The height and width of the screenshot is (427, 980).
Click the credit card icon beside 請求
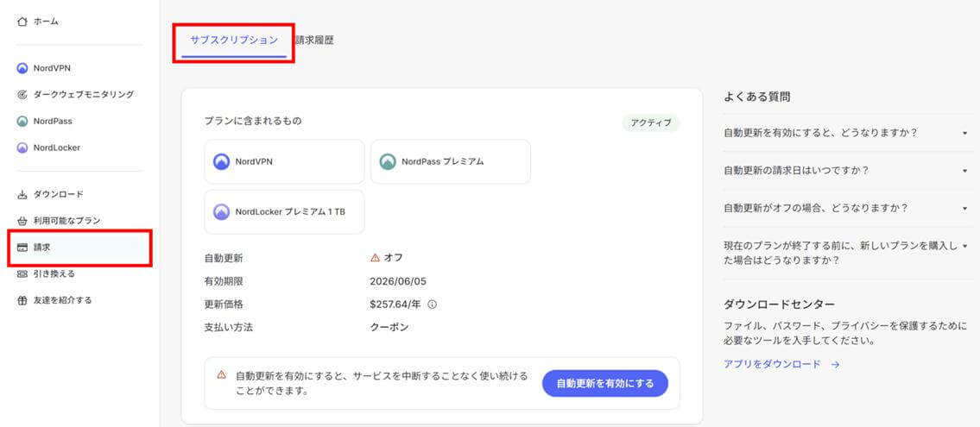(22, 248)
